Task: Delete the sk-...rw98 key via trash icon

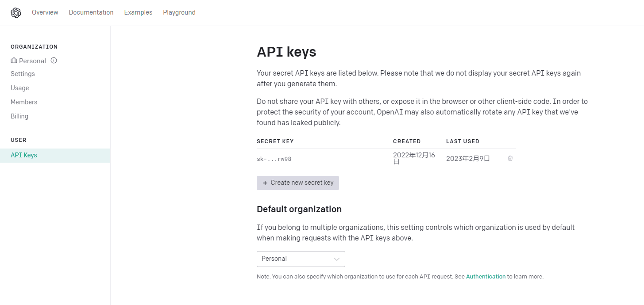Action: [x=510, y=158]
